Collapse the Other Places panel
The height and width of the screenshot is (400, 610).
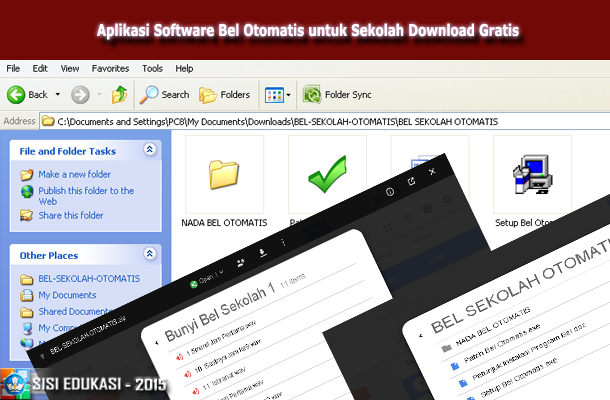pos(150,254)
